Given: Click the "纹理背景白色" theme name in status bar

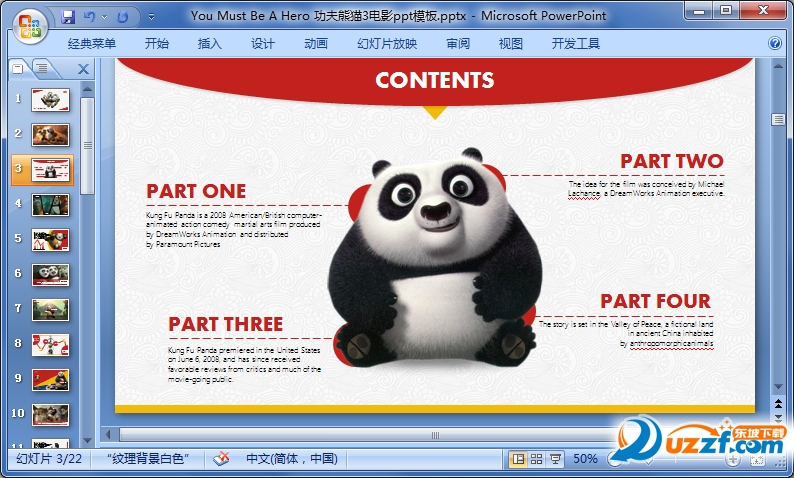Looking at the screenshot, I should click(148, 459).
